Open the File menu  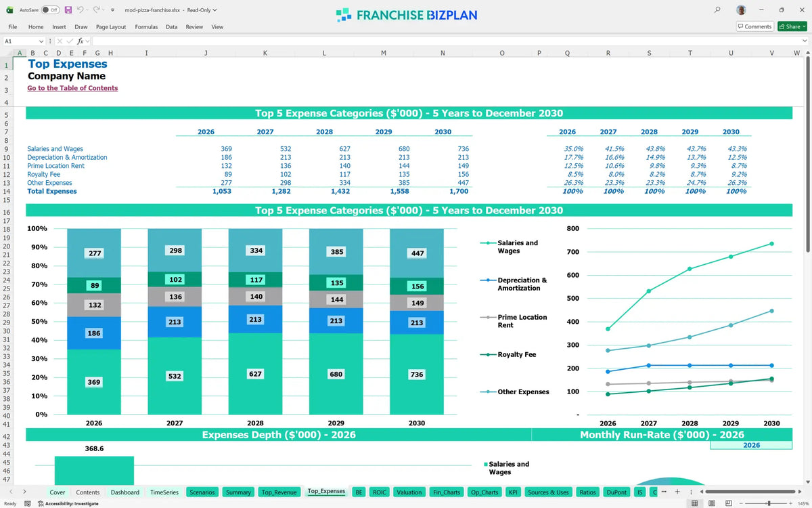[x=13, y=26]
